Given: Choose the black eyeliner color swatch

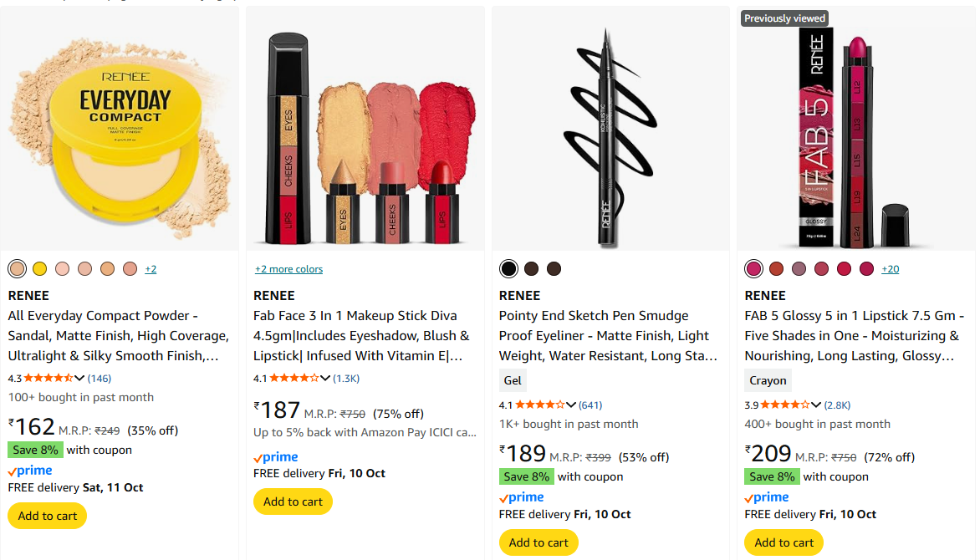Looking at the screenshot, I should (508, 269).
